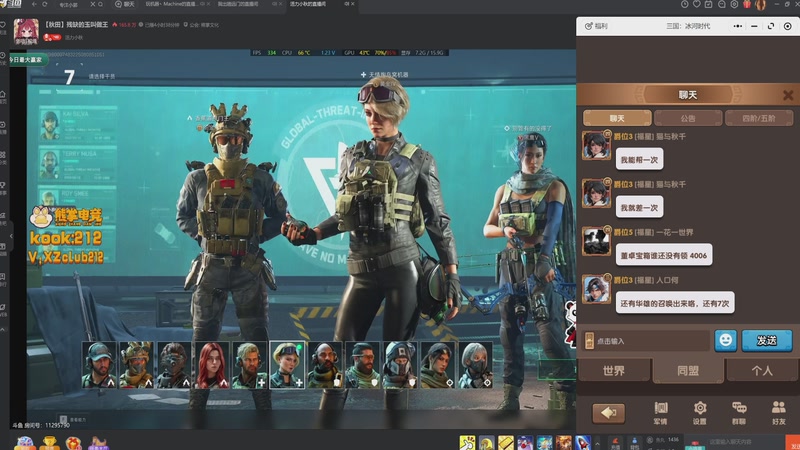800x450 pixels.
Task: Click the history clock icon in top bar
Action: (685, 4)
